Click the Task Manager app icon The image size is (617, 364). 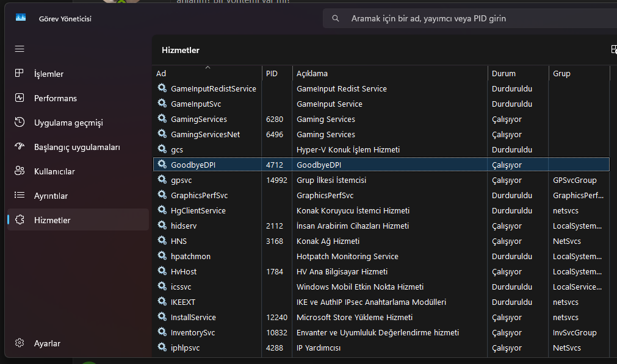click(21, 18)
